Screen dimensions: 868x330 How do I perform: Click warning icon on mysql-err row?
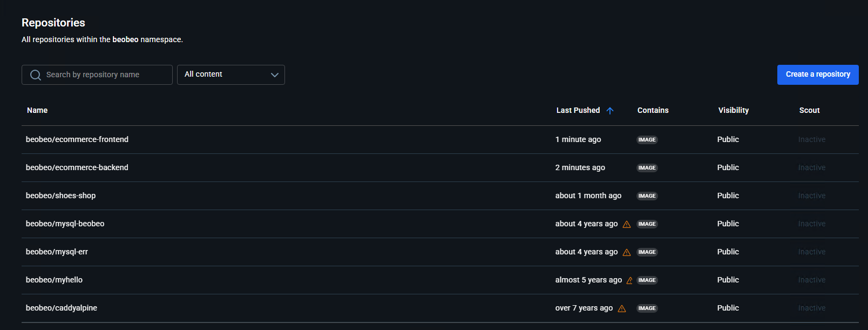click(627, 253)
